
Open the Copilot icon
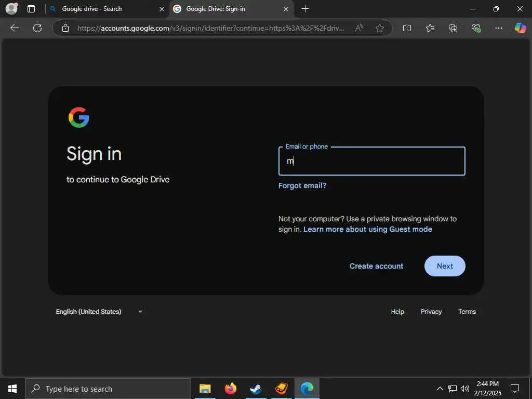520,28
